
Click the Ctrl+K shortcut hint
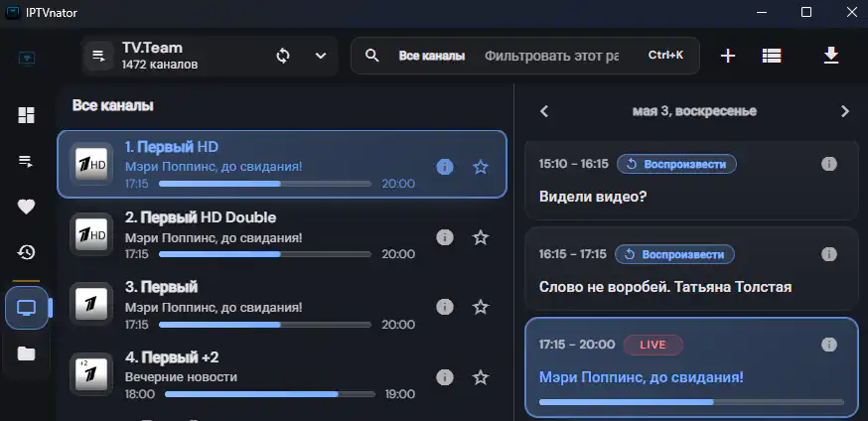coord(665,56)
